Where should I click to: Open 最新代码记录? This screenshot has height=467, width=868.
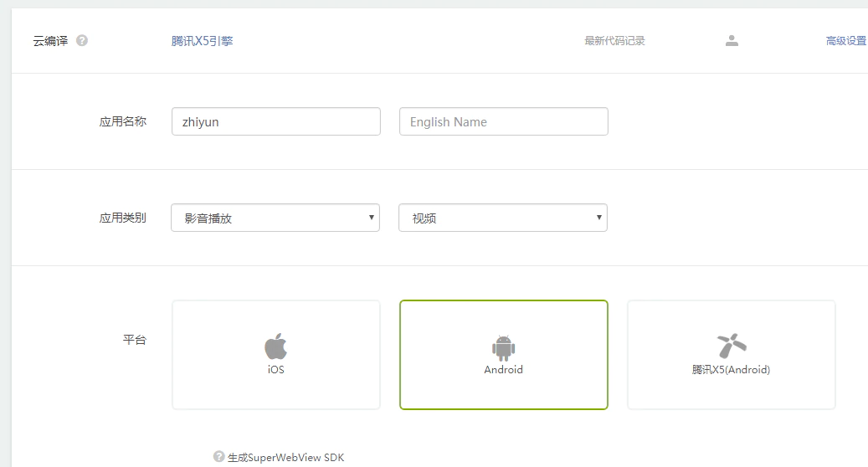pos(614,41)
